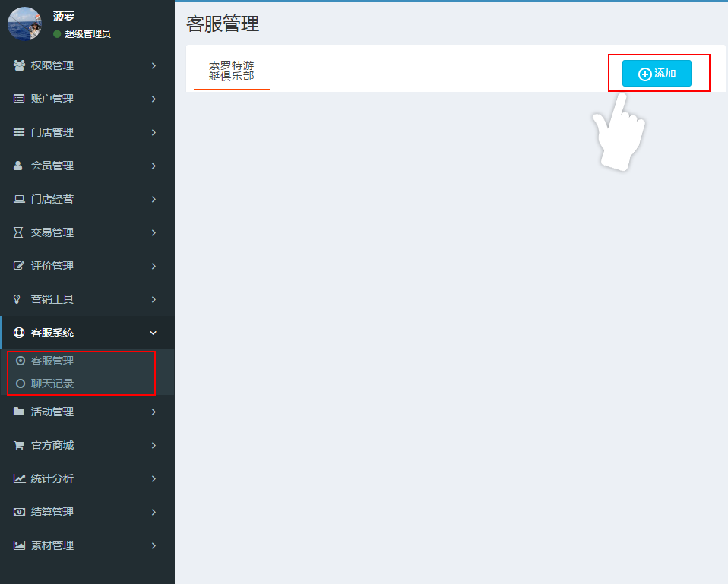728x584 pixels.
Task: Open the 聊天记录 submenu link
Action: tap(52, 384)
